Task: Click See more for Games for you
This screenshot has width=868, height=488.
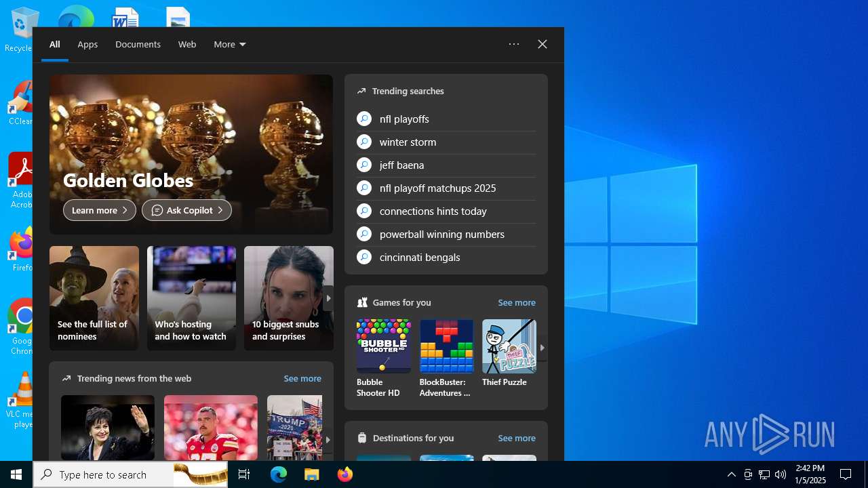Action: click(517, 302)
